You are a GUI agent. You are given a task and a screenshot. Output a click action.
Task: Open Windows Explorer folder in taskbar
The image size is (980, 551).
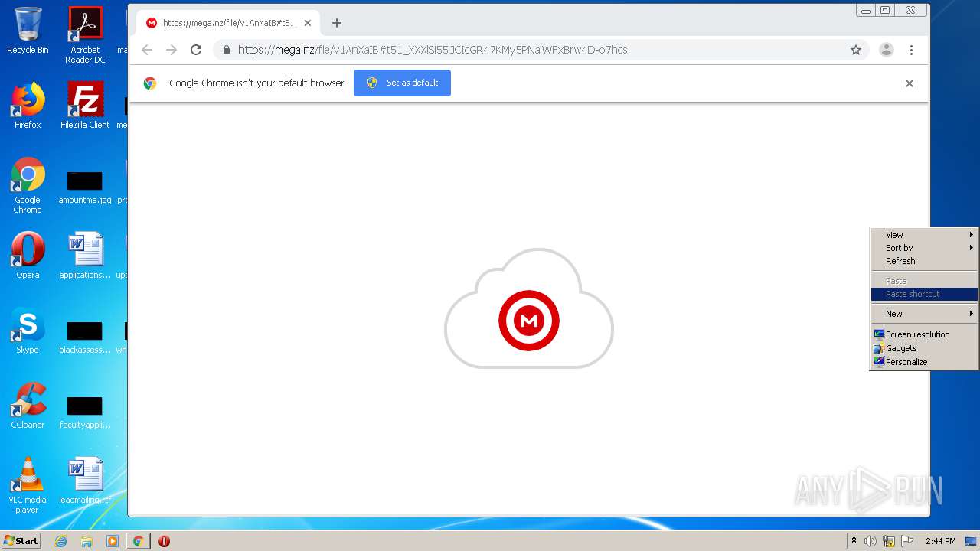87,541
